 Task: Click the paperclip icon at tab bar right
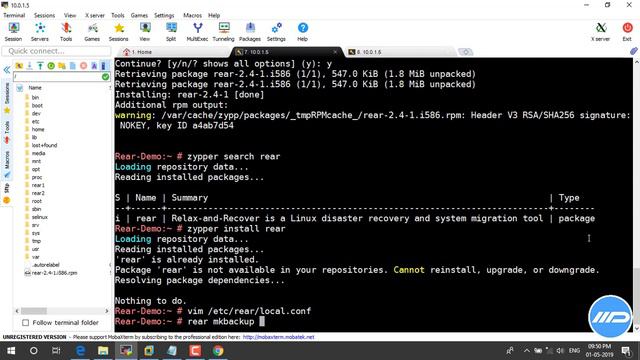[x=633, y=51]
